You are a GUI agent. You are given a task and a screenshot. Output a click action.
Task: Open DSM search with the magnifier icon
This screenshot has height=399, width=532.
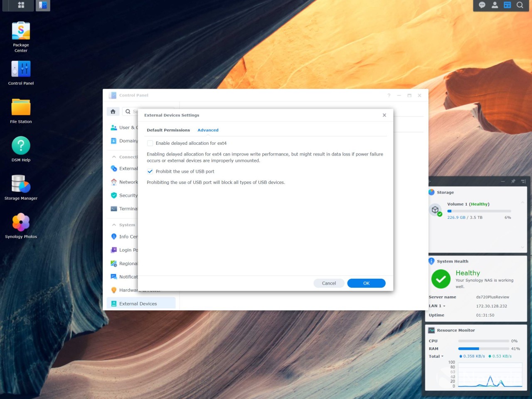pyautogui.click(x=520, y=5)
